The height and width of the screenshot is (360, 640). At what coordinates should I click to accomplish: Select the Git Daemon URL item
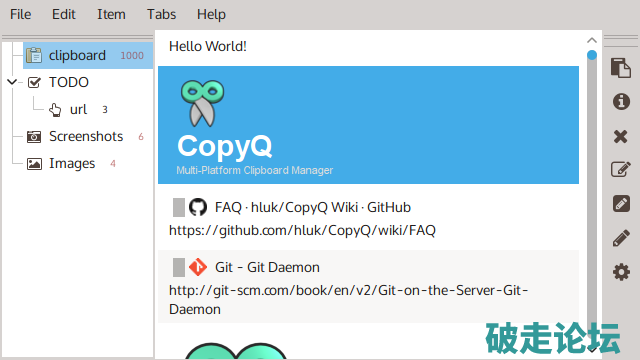click(x=368, y=287)
